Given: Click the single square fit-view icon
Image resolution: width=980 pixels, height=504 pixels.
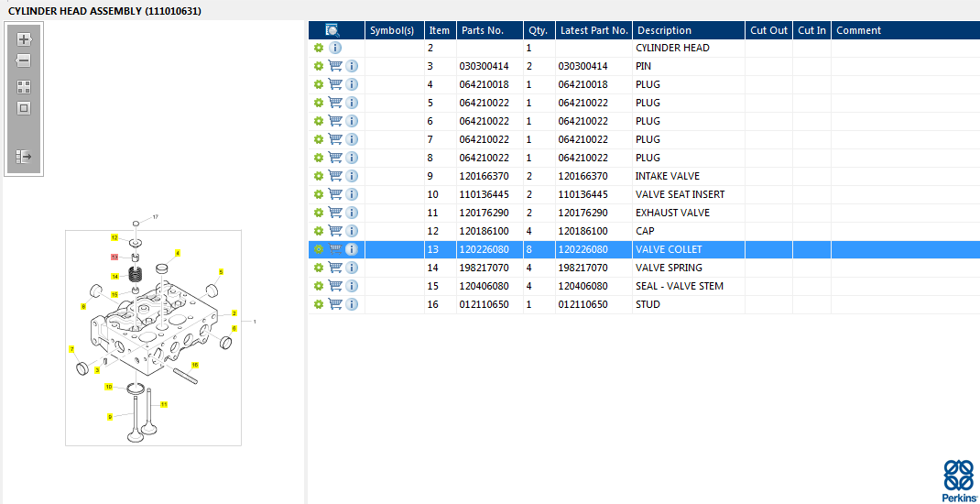Looking at the screenshot, I should 24,108.
